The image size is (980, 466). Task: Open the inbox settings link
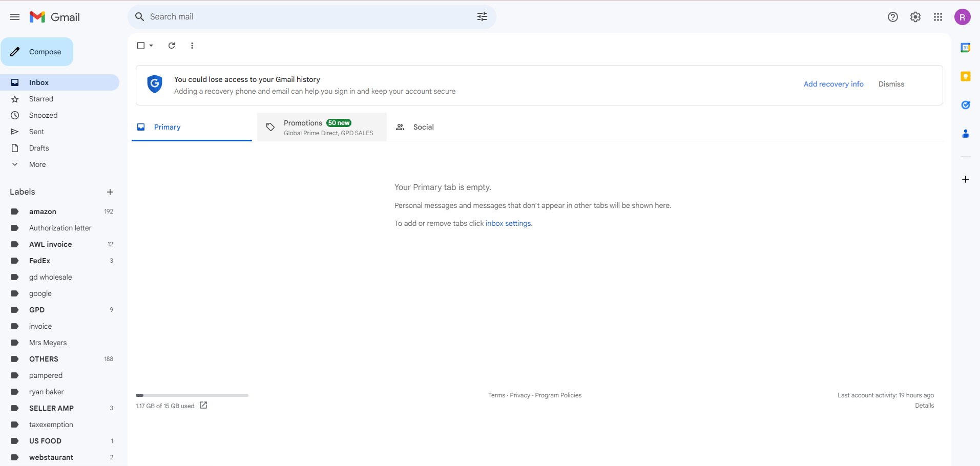508,223
